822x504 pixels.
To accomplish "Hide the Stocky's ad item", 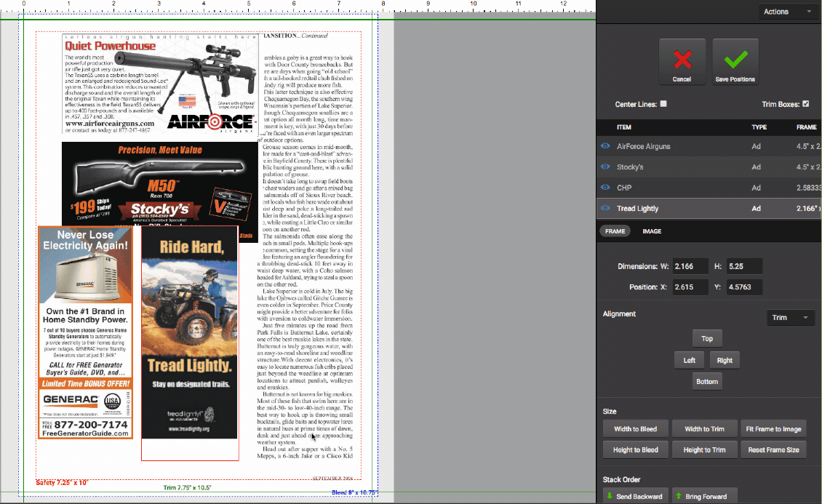I will pyautogui.click(x=605, y=167).
